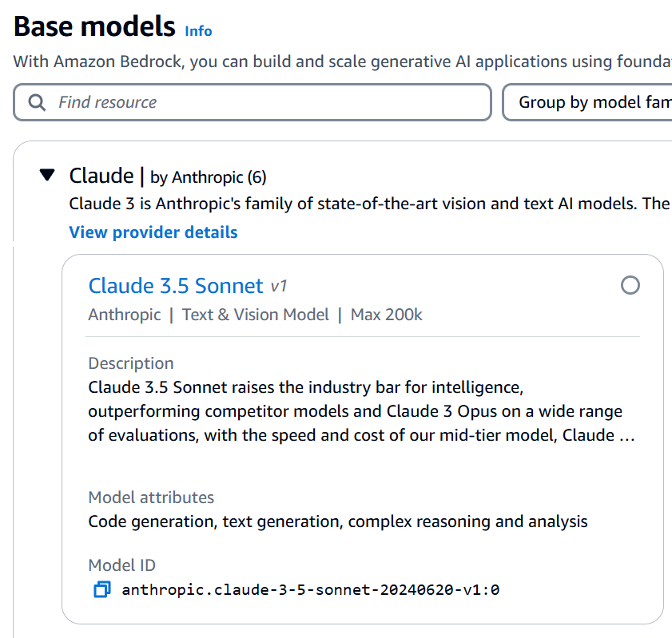This screenshot has width=672, height=638.
Task: Click the magnifier icon in the search box
Action: click(37, 102)
